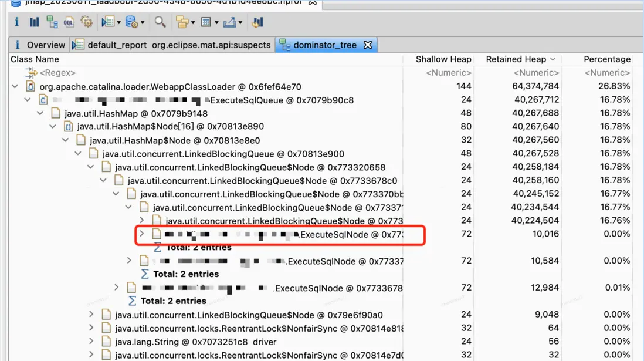Open reports dropdown arrow next to expert system icon
This screenshot has width=644, height=361.
click(x=118, y=23)
